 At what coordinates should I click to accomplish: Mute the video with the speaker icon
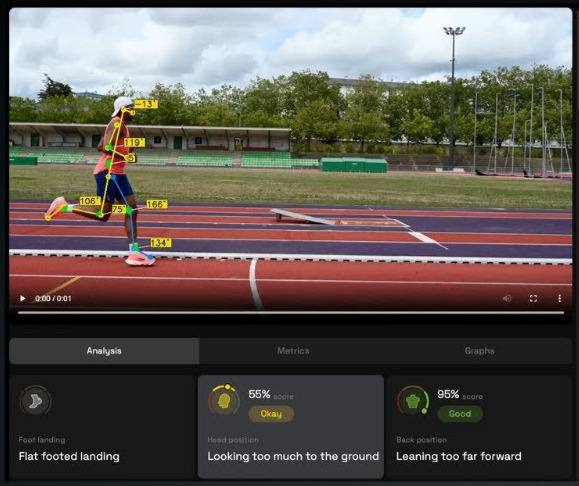point(507,298)
